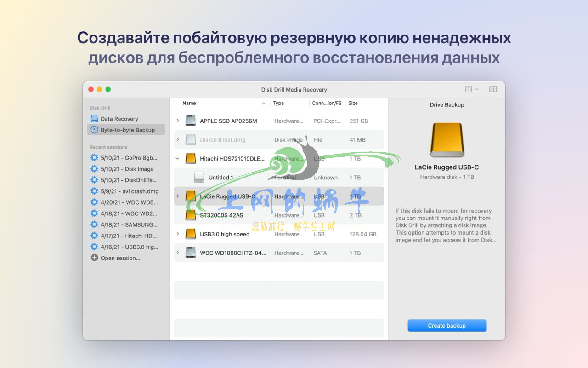Click gear icon for SAMSUNG session
588x368 pixels.
94,224
